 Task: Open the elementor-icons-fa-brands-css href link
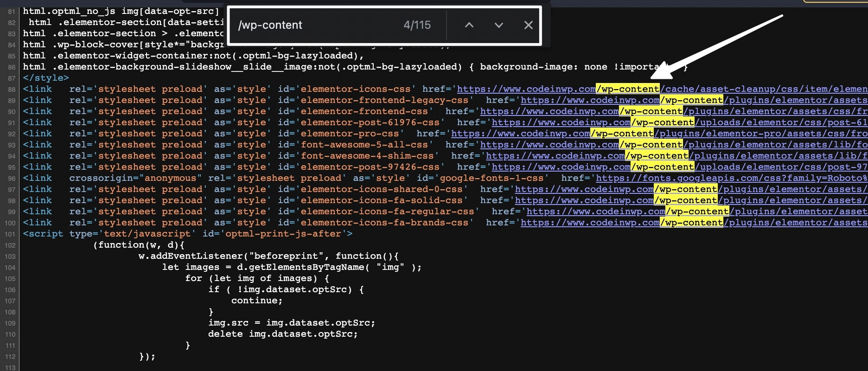tap(590, 223)
